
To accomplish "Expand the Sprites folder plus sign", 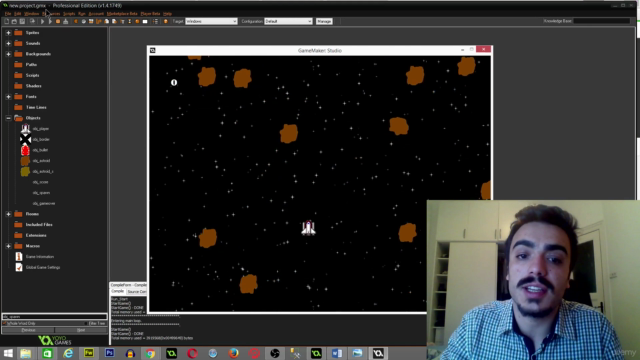I will coord(8,33).
